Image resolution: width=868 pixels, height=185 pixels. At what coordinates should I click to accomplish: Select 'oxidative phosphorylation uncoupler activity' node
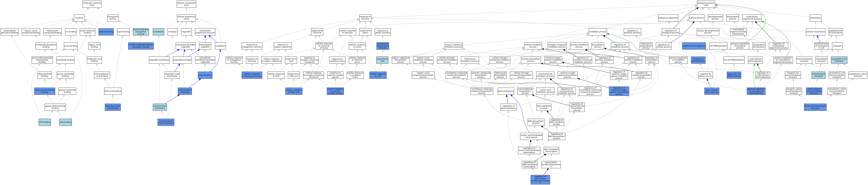(141, 46)
